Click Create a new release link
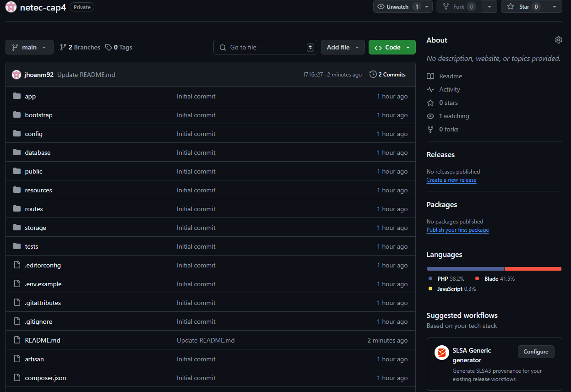This screenshot has height=392, width=571. (451, 180)
